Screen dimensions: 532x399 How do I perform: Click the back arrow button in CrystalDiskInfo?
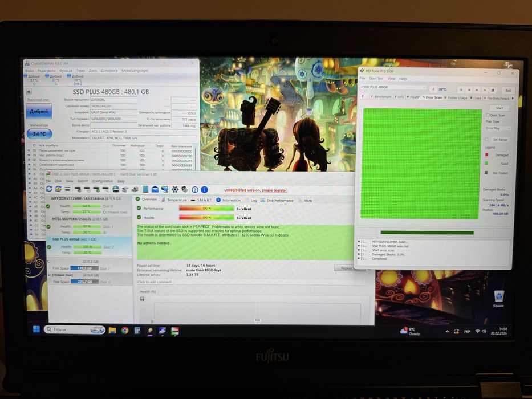[29, 92]
